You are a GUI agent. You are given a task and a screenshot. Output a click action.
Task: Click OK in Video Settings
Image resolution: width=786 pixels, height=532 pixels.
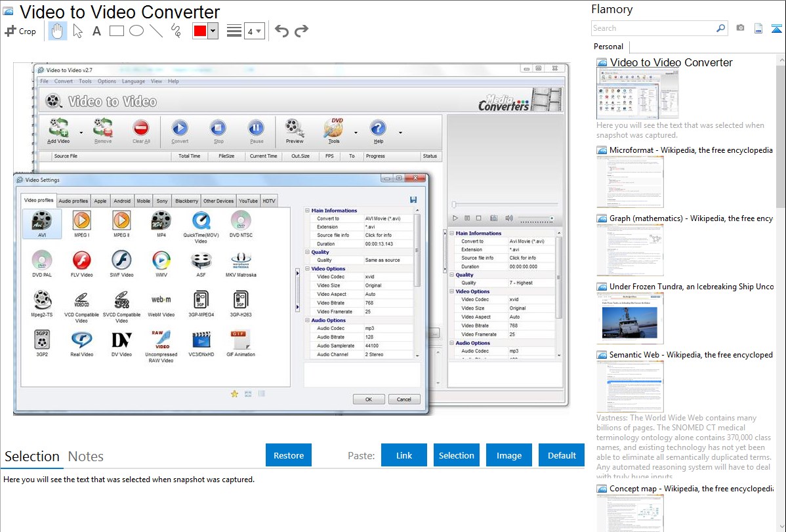click(x=369, y=399)
